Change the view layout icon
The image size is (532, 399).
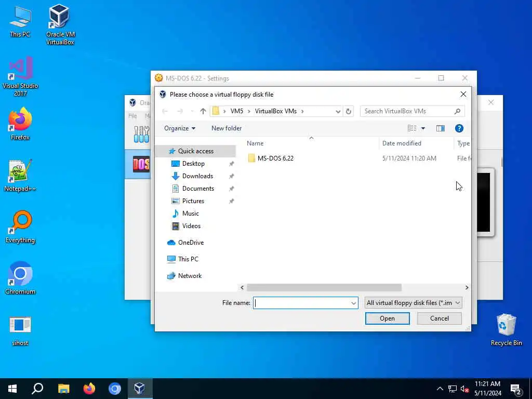tap(412, 128)
